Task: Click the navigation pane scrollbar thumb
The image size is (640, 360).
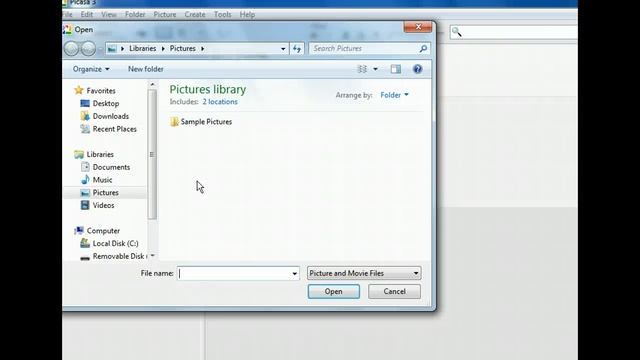Action: point(152,154)
